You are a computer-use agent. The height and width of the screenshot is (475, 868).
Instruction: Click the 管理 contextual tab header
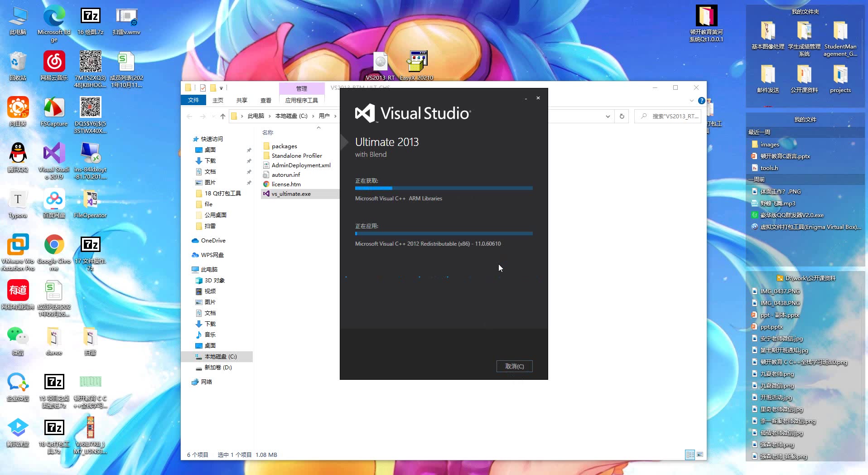pos(302,88)
